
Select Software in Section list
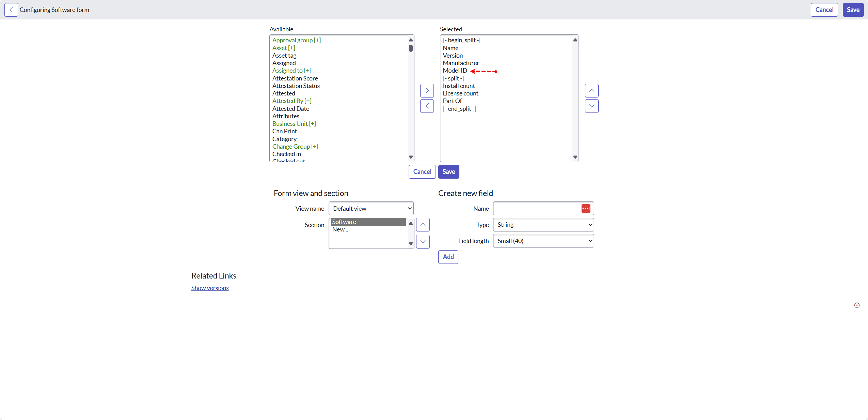coord(368,222)
